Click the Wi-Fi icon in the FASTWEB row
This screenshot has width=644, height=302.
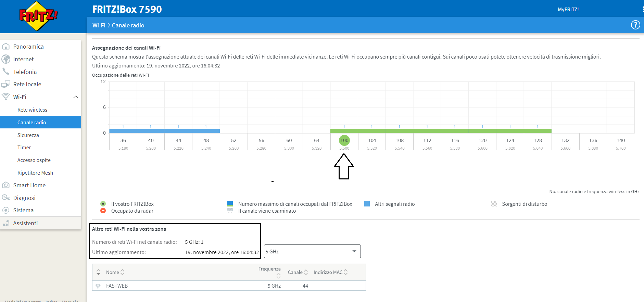coord(98,286)
